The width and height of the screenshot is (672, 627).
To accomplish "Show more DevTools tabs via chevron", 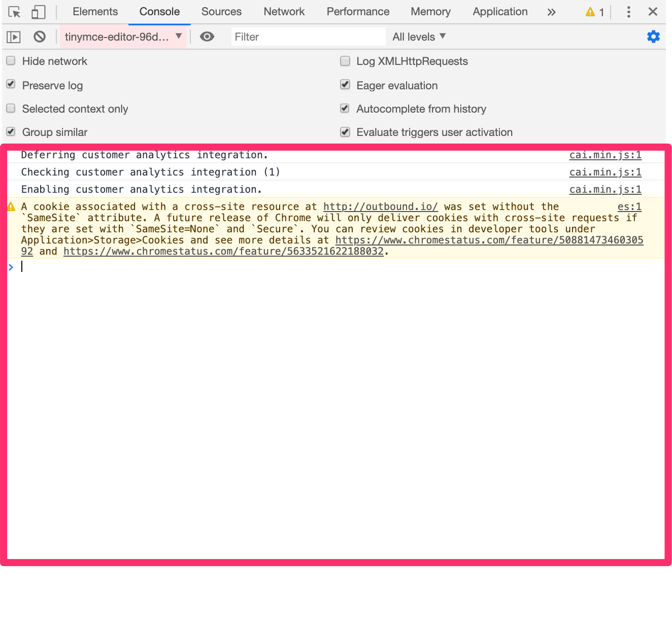I will (x=551, y=12).
